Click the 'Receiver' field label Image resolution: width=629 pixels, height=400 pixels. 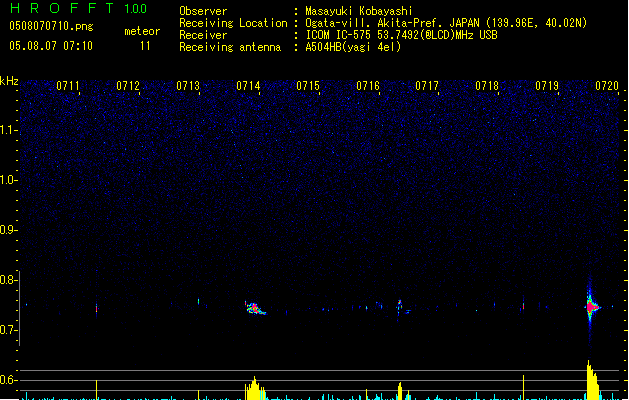tap(203, 35)
